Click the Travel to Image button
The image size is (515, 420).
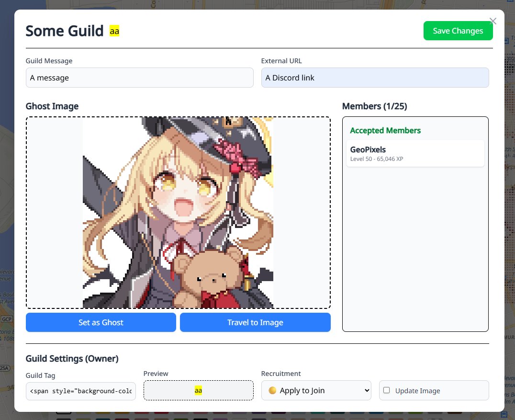coord(255,322)
